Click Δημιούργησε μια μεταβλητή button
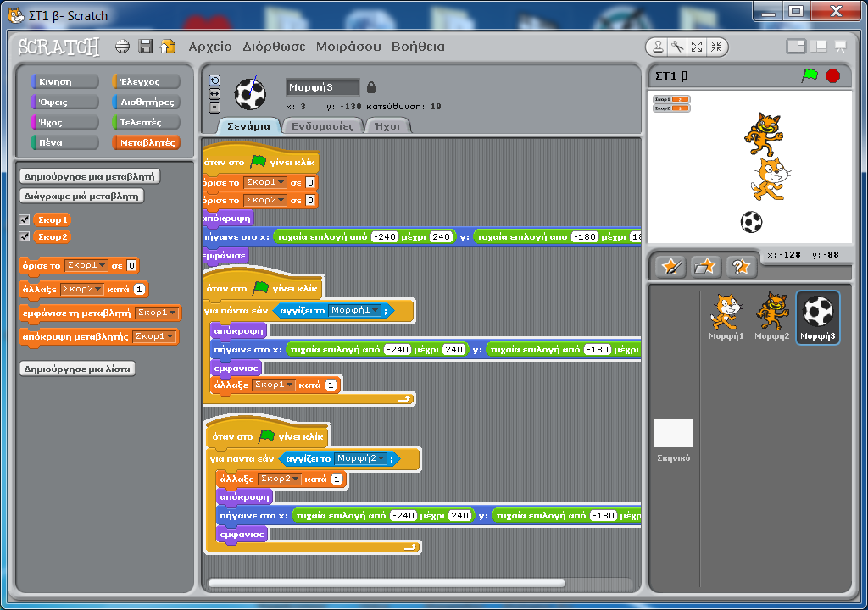This screenshot has width=868, height=610. click(90, 176)
